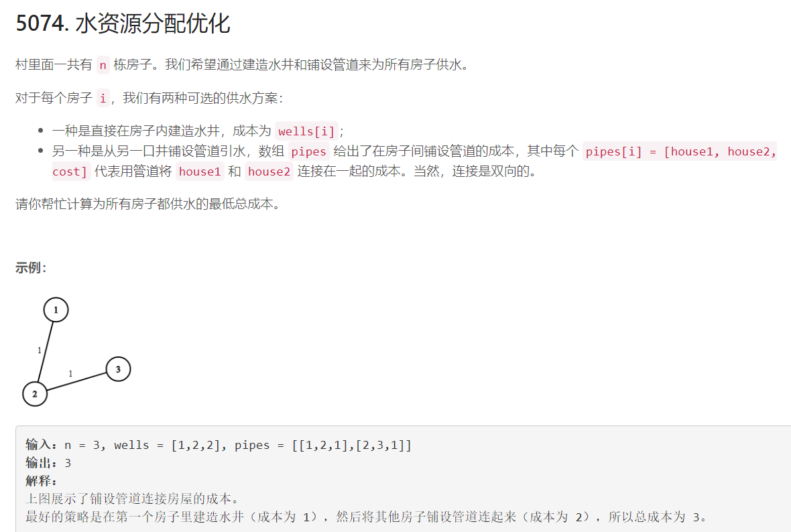Click graph node 2 circle

pos(35,394)
